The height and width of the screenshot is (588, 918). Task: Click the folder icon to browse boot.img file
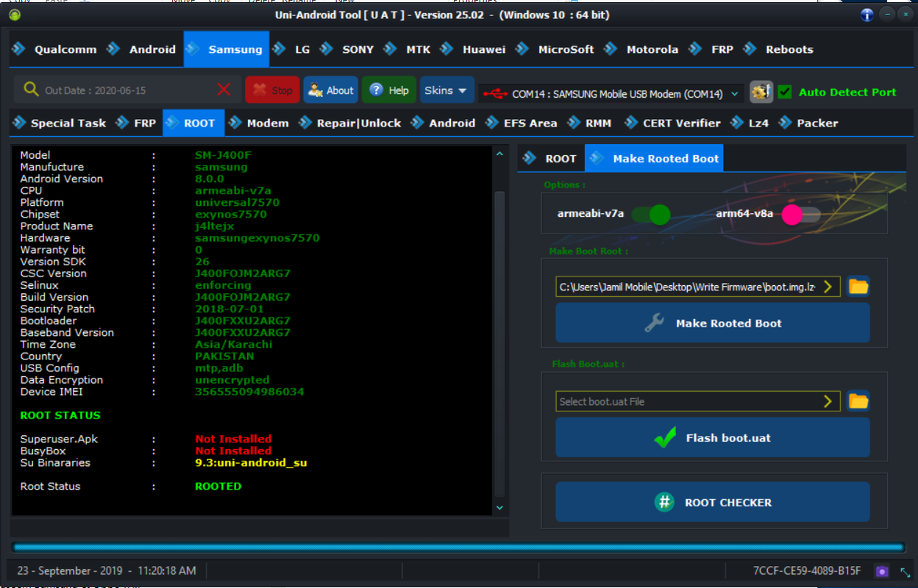858,286
